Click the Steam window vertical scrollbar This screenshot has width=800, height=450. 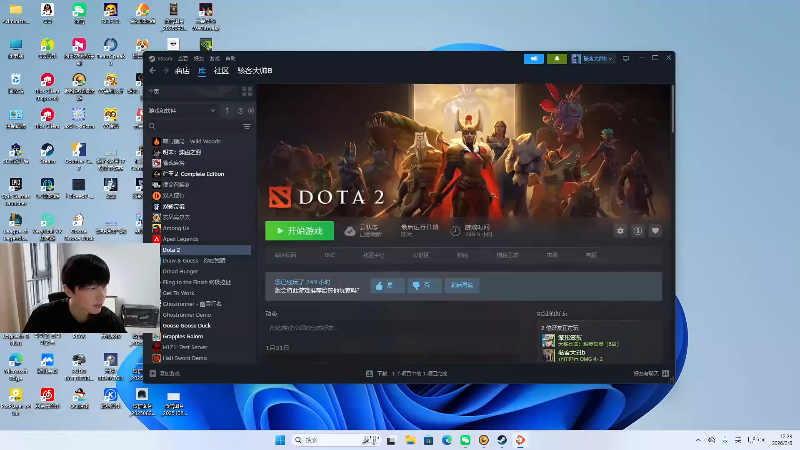pos(672,109)
